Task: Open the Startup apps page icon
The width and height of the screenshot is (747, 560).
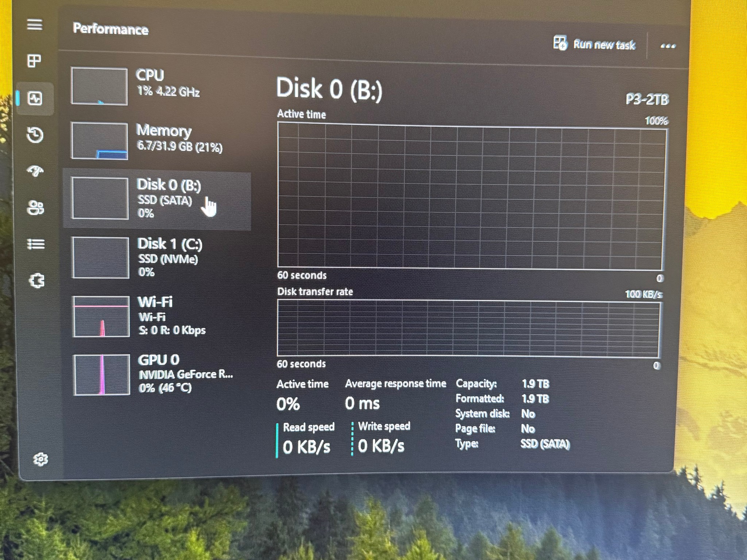Action: pyautogui.click(x=35, y=171)
